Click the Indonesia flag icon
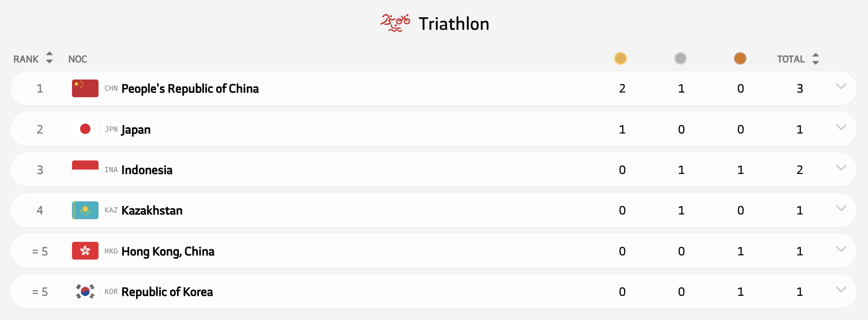This screenshot has width=868, height=320. pyautogui.click(x=85, y=169)
